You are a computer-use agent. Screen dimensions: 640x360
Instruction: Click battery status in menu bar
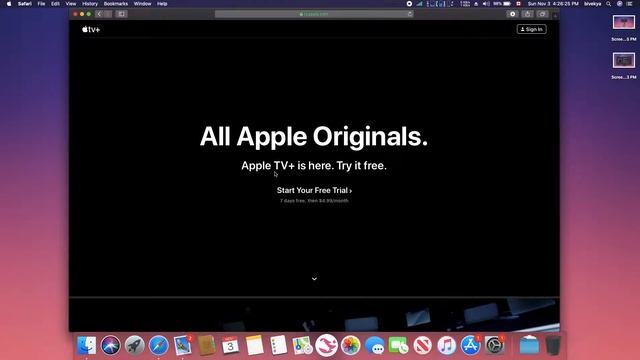(x=502, y=4)
